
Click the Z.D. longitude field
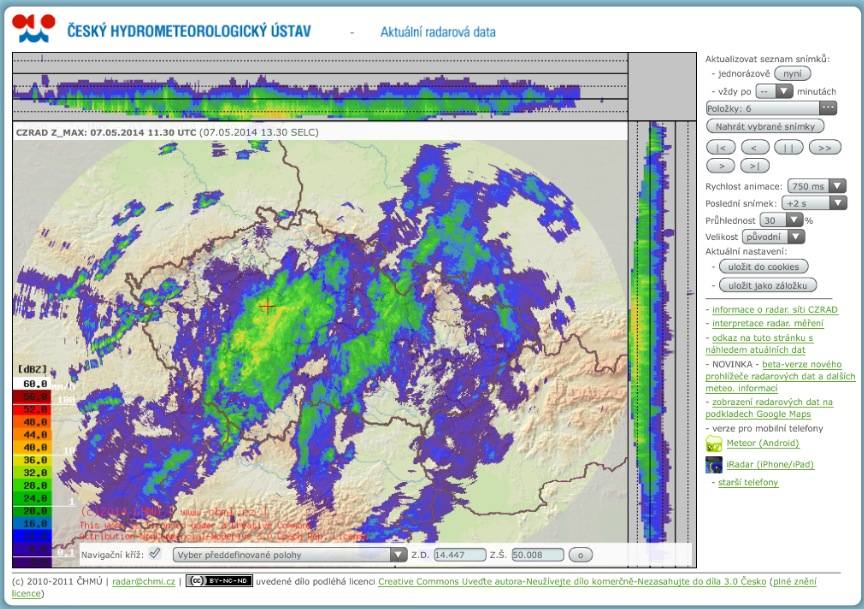[460, 554]
